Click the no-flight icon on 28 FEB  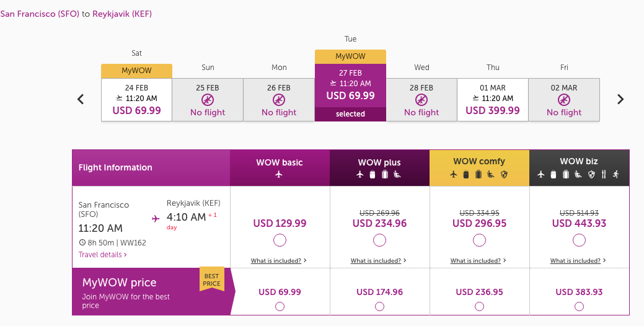click(421, 100)
